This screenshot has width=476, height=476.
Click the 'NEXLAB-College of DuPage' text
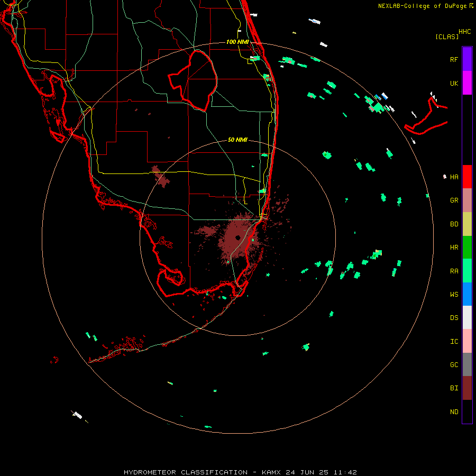(x=423, y=6)
